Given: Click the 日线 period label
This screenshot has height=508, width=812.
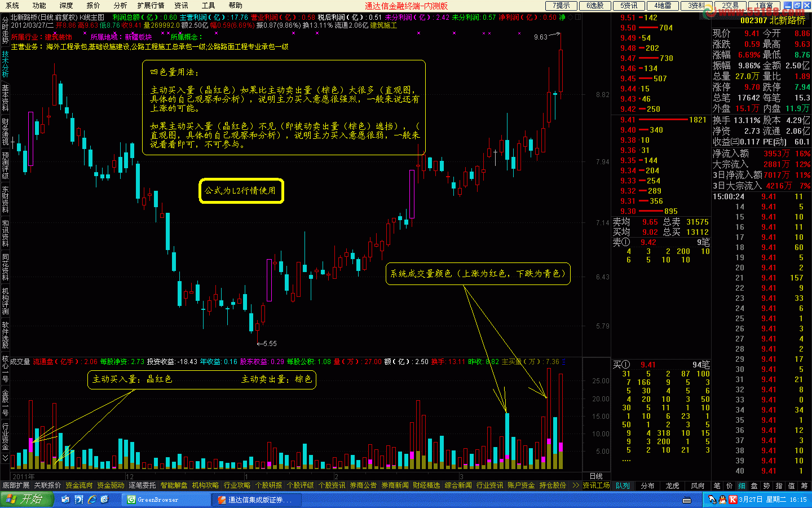Looking at the screenshot, I should [x=596, y=476].
